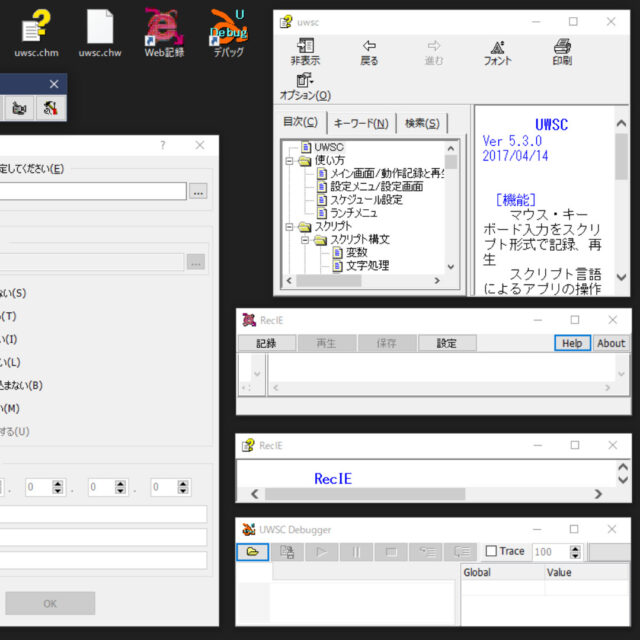Click the question mark help button in dialog
640x640 pixels.
[163, 145]
